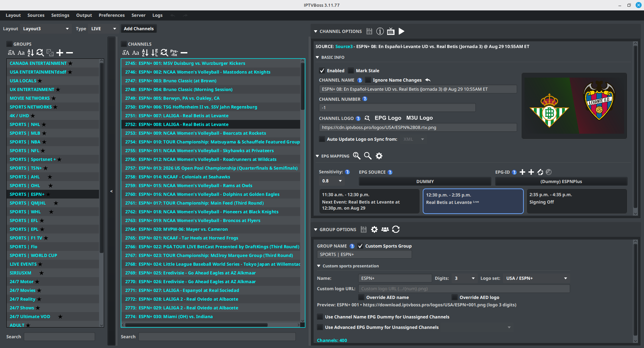644x348 pixels.
Task: Toggle Custom Sports Group checkbox
Action: coord(360,246)
